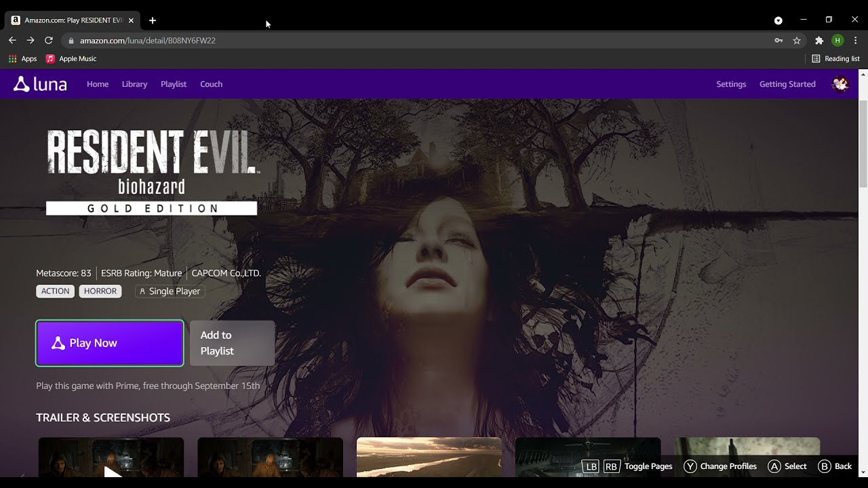Click the RB toggle pages icon
868x488 pixels.
(612, 466)
